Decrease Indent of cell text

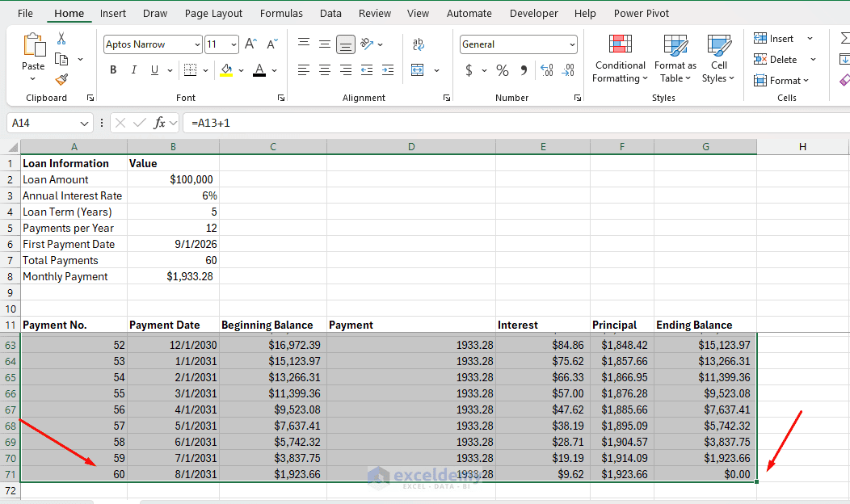(x=367, y=70)
